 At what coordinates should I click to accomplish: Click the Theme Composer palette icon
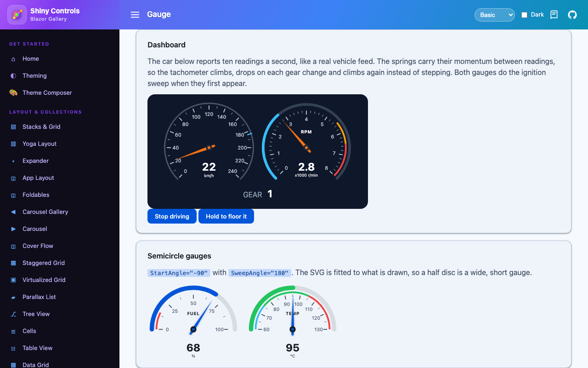tap(13, 93)
